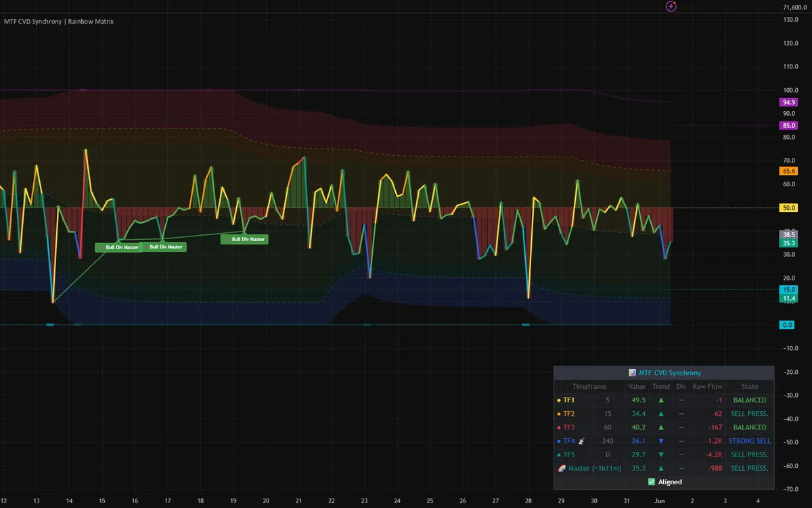Click the Raw Flow column header
Screen dimensions: 812x508
click(x=707, y=387)
